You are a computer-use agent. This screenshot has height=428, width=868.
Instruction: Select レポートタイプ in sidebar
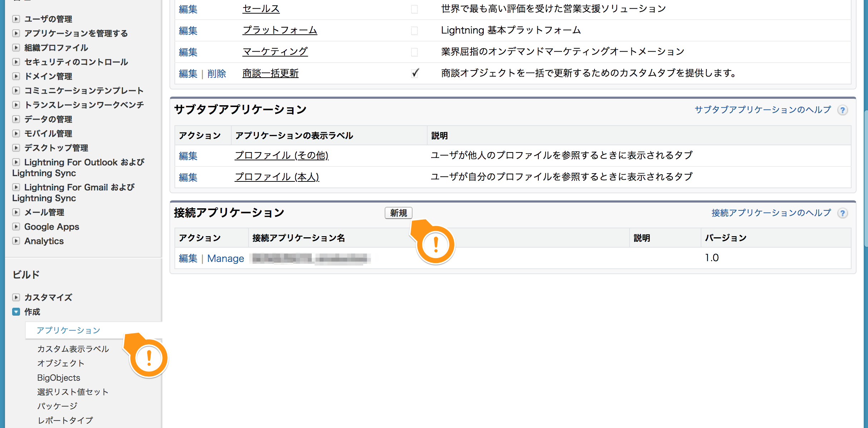tap(65, 420)
